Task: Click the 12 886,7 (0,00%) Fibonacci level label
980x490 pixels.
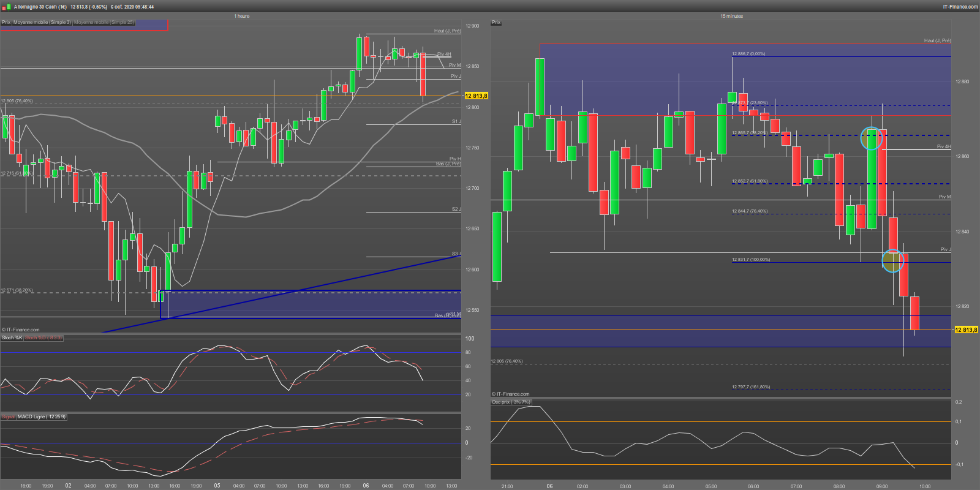Action: point(748,53)
